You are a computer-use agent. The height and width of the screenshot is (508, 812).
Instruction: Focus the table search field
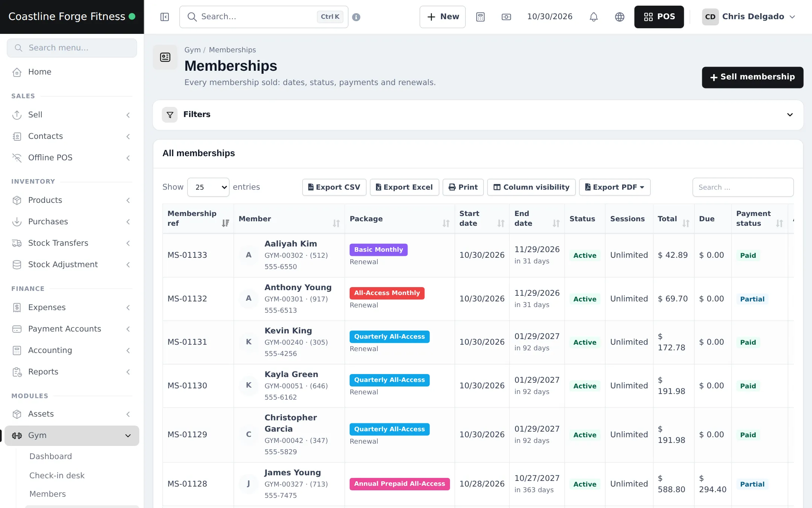point(743,187)
